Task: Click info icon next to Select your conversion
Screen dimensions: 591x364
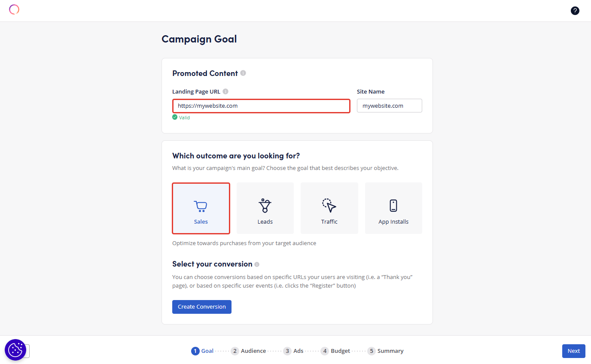Action: 257,264
